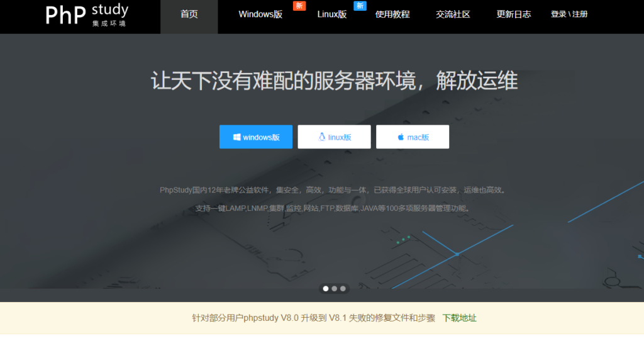Click the 支持一键LAMP,LNMP feature description line
644x353 pixels.
click(333, 208)
